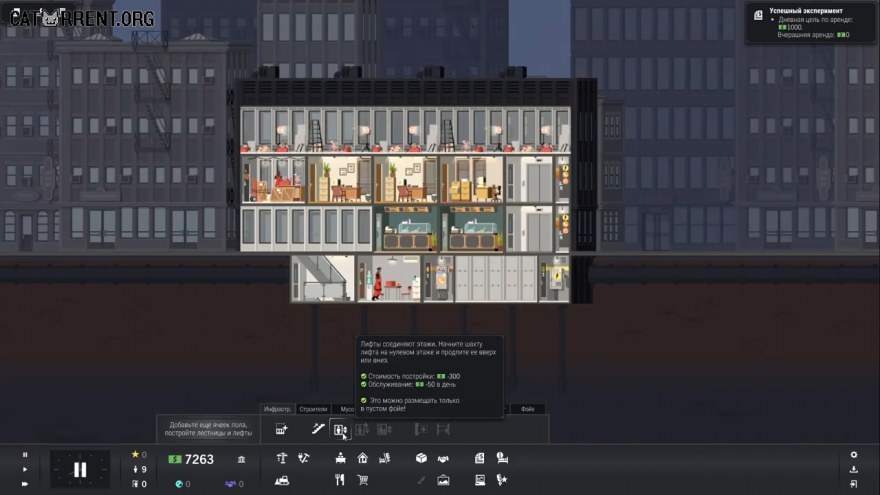Click the workers counter showing 0
This screenshot has width=880, height=495.
tap(139, 484)
